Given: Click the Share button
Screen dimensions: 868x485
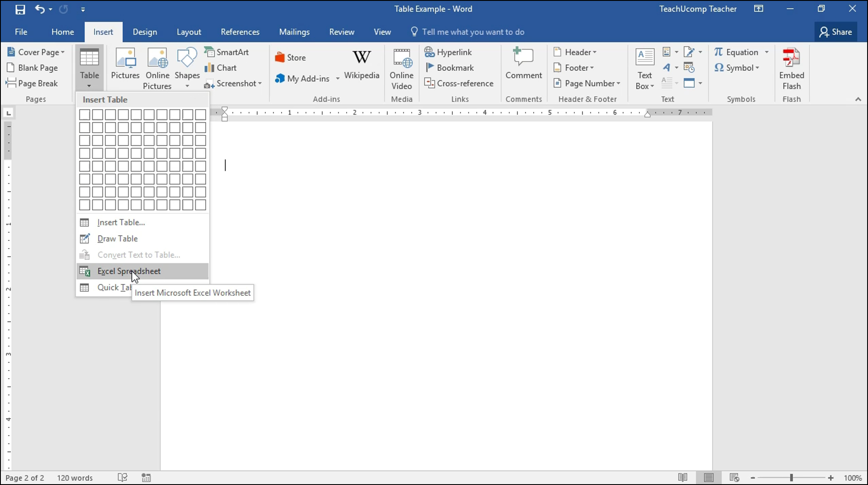Looking at the screenshot, I should pyautogui.click(x=835, y=31).
